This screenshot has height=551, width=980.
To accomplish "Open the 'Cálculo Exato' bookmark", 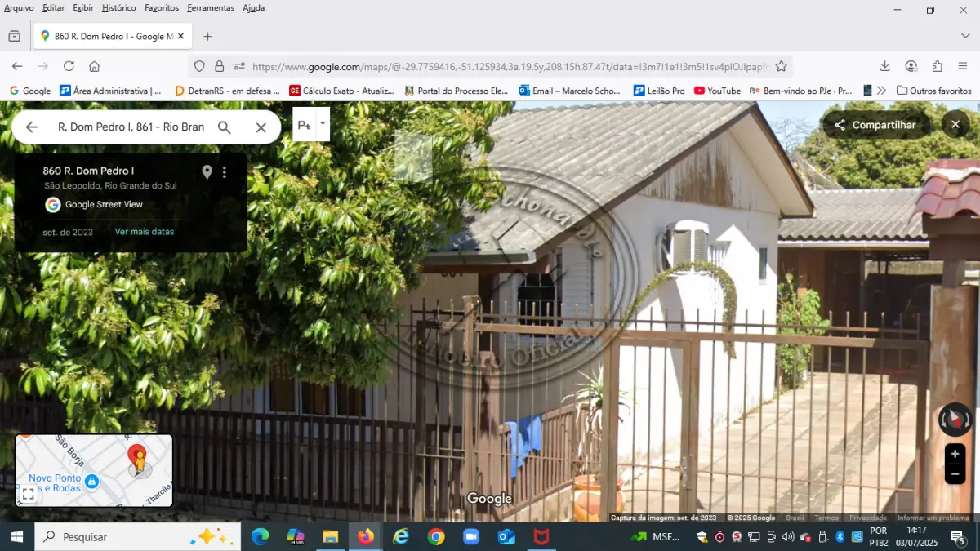I will [x=342, y=91].
